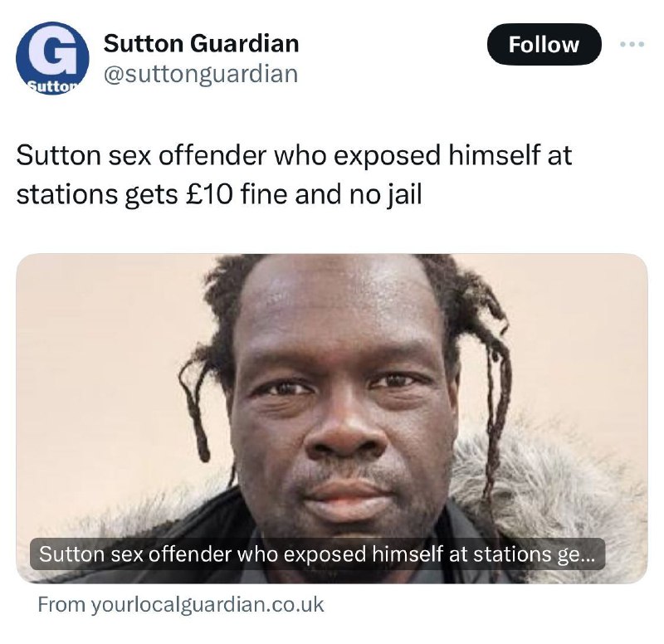Select the tweet headline text
This screenshot has width=664, height=644.
(x=294, y=174)
